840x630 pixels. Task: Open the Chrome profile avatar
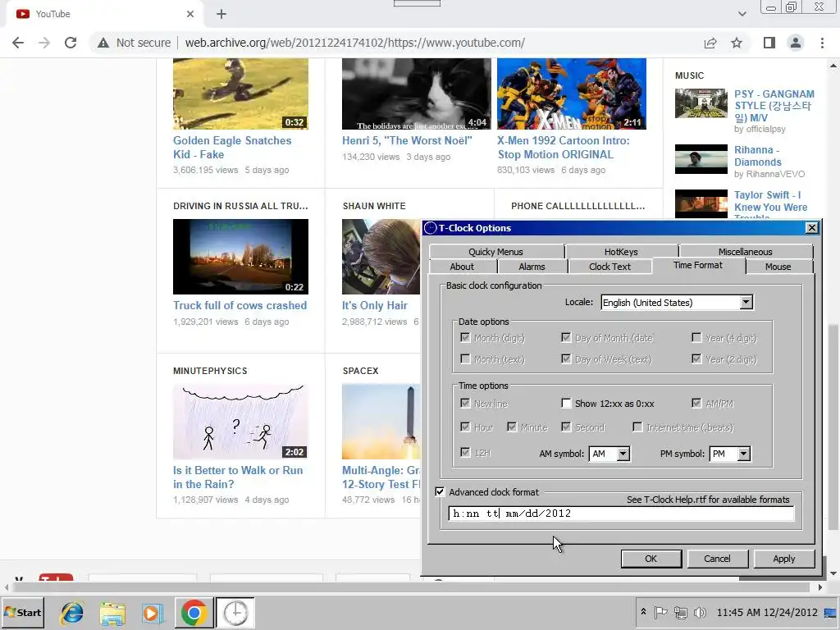pos(796,43)
